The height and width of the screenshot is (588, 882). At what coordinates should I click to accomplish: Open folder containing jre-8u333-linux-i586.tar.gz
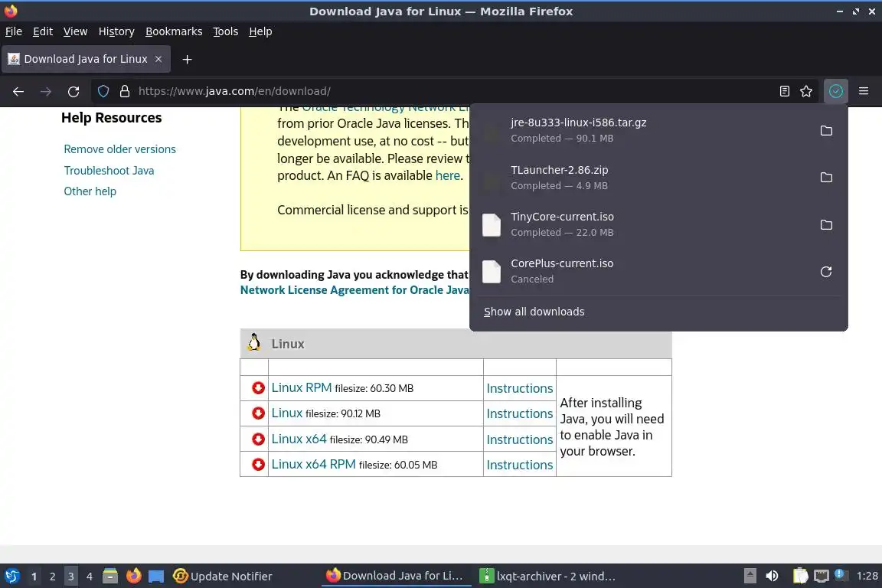[x=826, y=131]
